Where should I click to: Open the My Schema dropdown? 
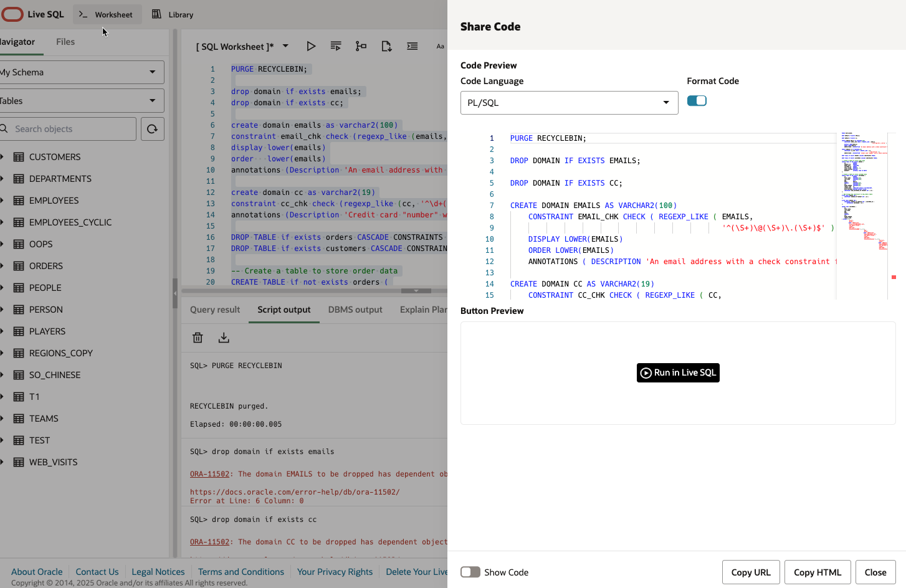pyautogui.click(x=81, y=72)
